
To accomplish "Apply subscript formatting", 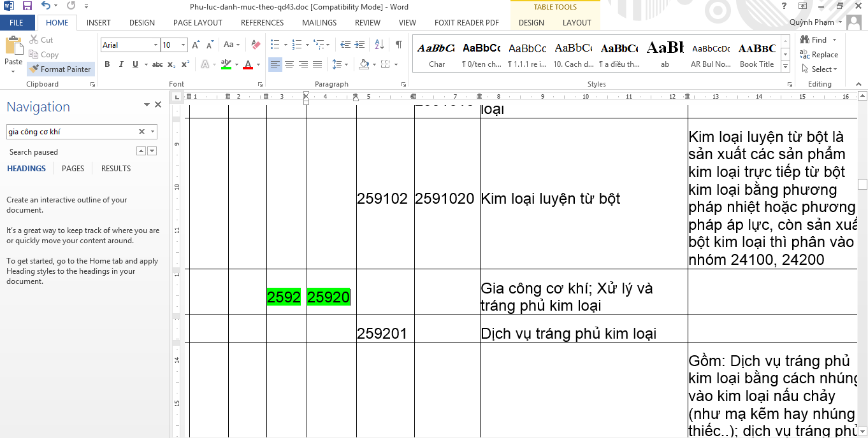I will 171,64.
